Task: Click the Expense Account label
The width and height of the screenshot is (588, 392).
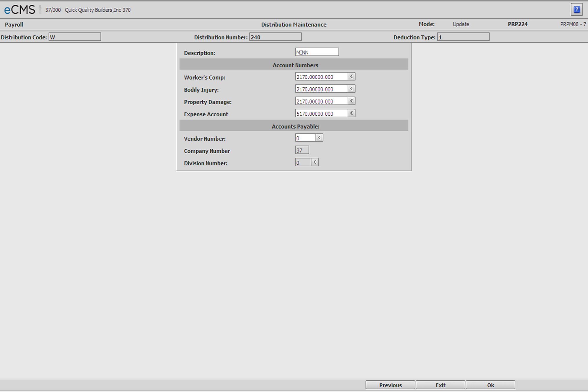Action: [x=206, y=114]
